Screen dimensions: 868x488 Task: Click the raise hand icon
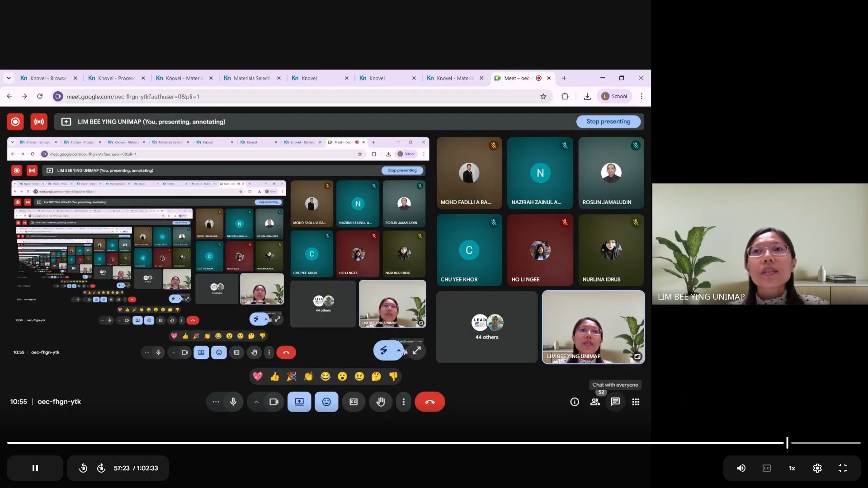[x=381, y=402]
